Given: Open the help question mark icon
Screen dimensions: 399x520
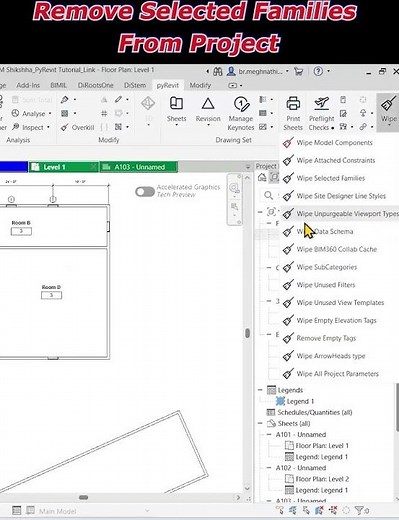Looking at the screenshot, I should (318, 71).
